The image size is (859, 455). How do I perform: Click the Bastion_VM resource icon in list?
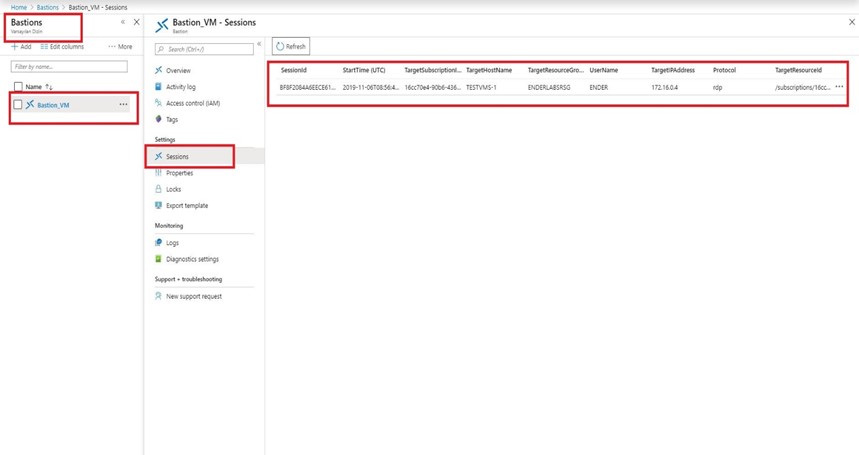30,104
